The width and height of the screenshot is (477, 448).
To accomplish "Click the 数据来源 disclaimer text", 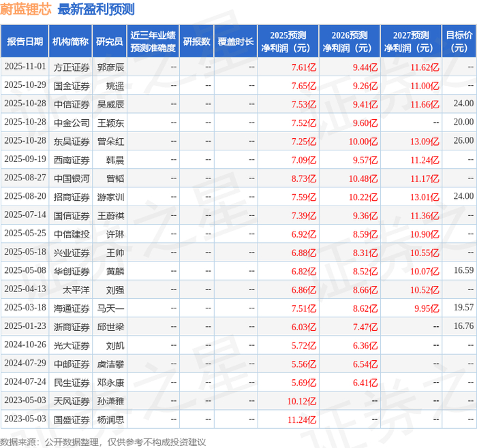I will point(103,442).
